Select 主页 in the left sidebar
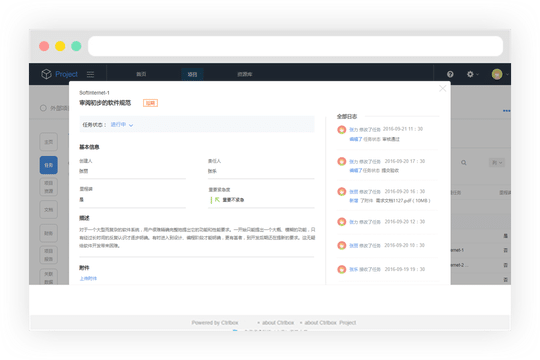Screen dimensions: 540x360 (49, 142)
